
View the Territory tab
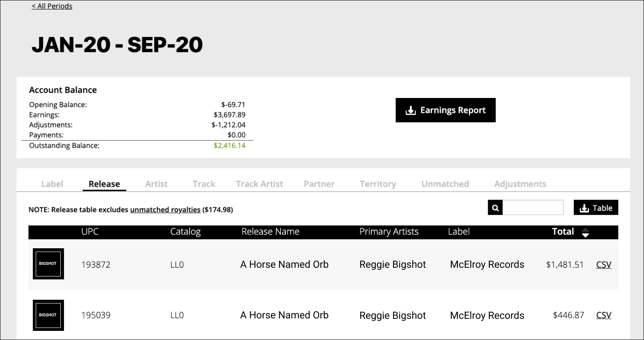[378, 184]
